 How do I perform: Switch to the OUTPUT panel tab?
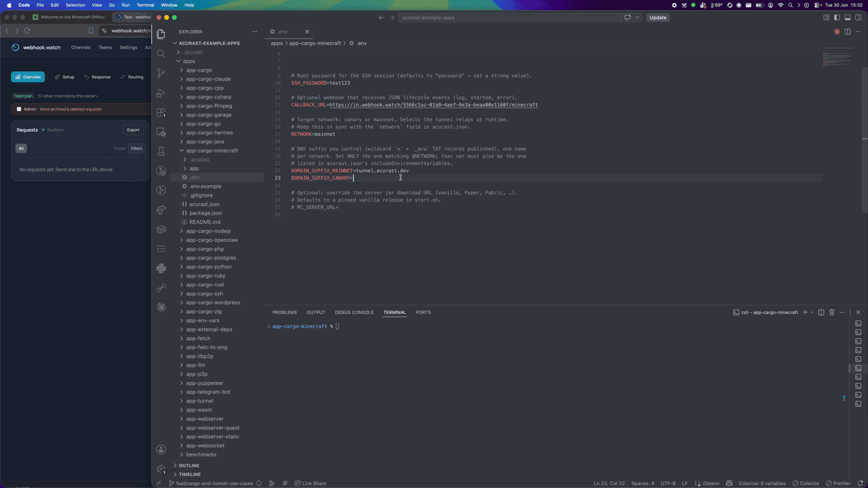click(316, 312)
